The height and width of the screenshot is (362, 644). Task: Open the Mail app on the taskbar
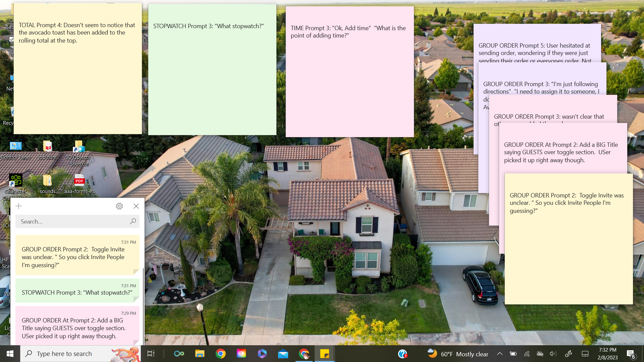283,354
